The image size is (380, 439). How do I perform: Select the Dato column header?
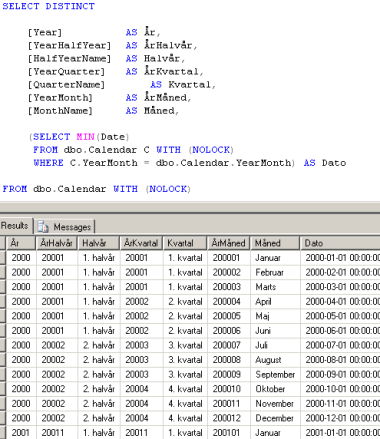click(340, 243)
